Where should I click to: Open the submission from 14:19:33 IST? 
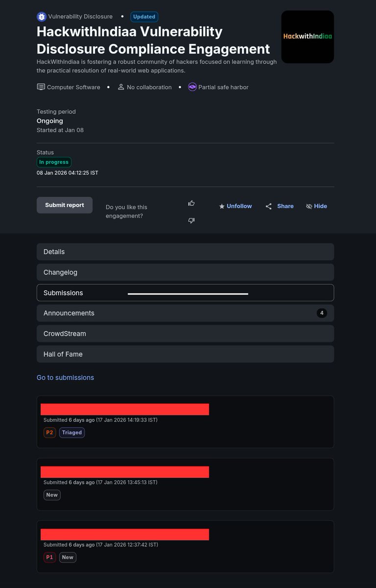click(185, 422)
